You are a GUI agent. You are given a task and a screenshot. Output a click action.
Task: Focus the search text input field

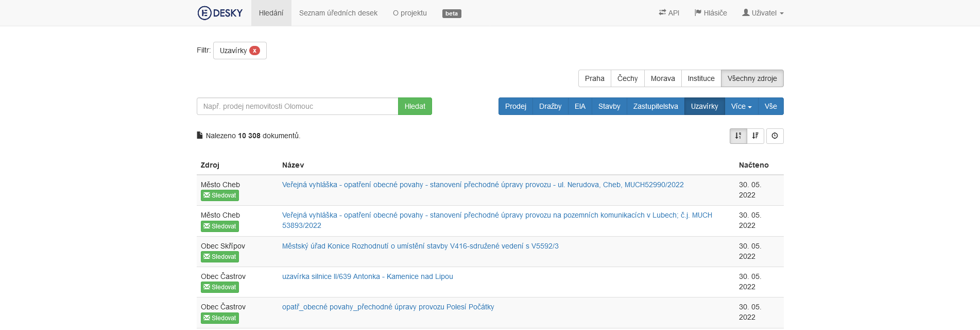click(x=297, y=106)
